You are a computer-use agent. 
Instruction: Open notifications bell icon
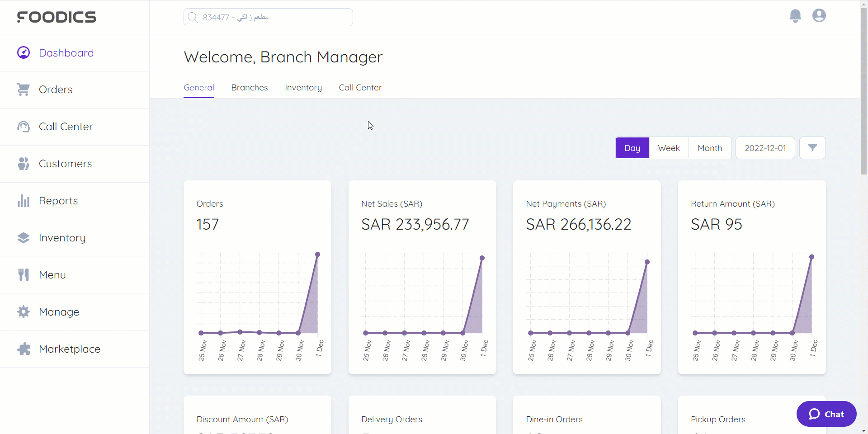click(x=795, y=16)
